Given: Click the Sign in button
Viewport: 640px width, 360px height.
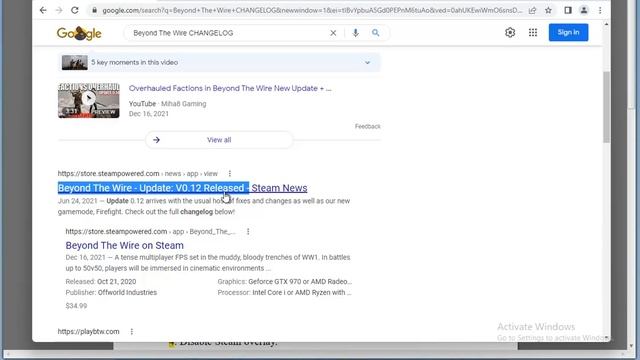Looking at the screenshot, I should tap(568, 32).
